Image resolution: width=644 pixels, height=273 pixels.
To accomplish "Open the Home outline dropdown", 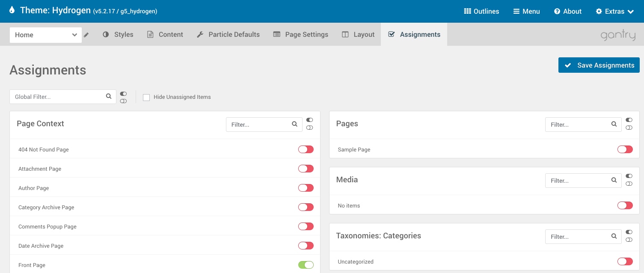I will [45, 35].
